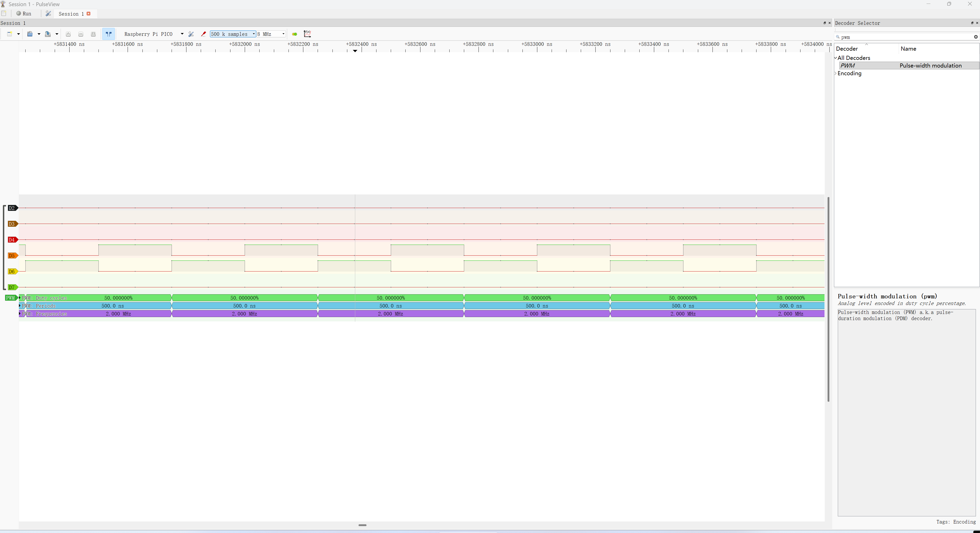980x533 pixels.
Task: Click the zoom out icon
Action: tap(81, 34)
